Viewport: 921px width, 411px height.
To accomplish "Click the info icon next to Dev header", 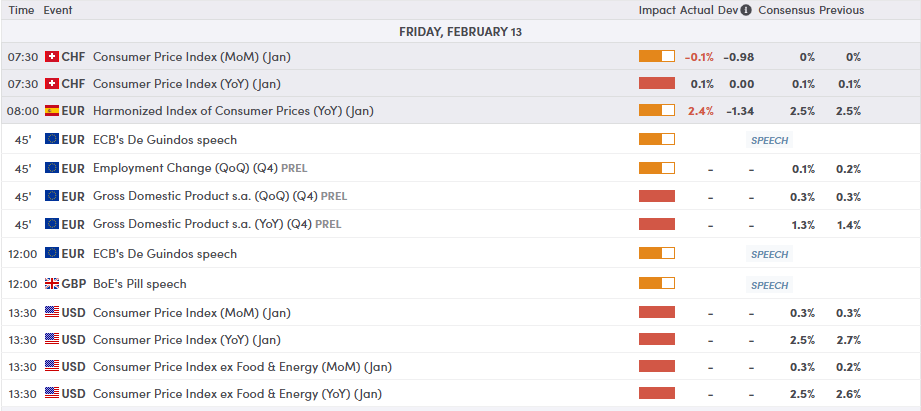I will (747, 10).
